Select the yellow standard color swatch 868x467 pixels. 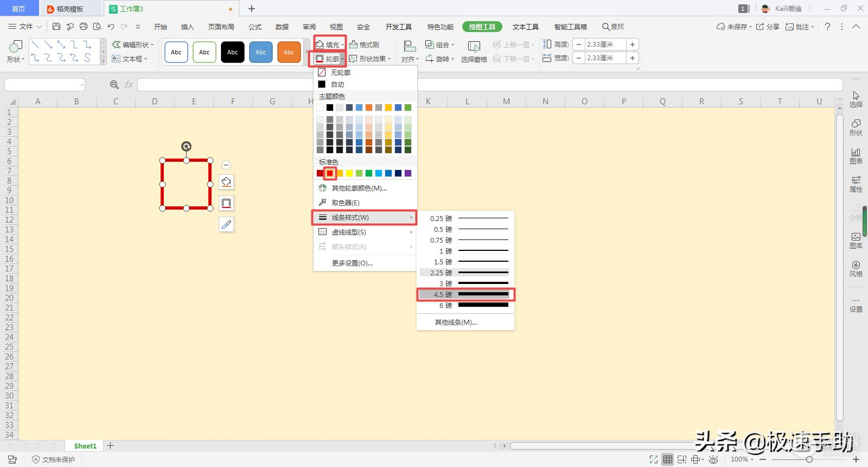coord(349,173)
